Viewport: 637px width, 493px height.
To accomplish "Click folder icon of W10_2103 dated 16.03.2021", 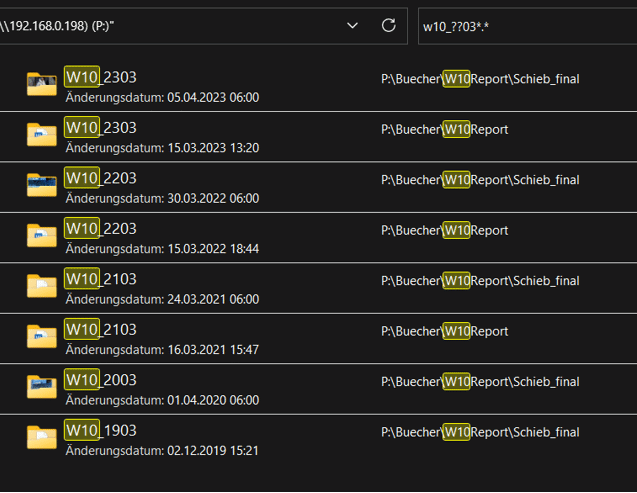I will pyautogui.click(x=41, y=337).
